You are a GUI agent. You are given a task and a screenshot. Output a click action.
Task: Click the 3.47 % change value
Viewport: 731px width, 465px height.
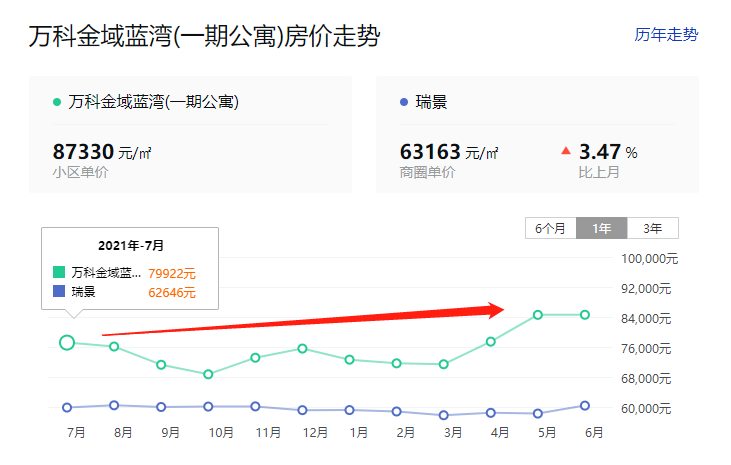[608, 152]
